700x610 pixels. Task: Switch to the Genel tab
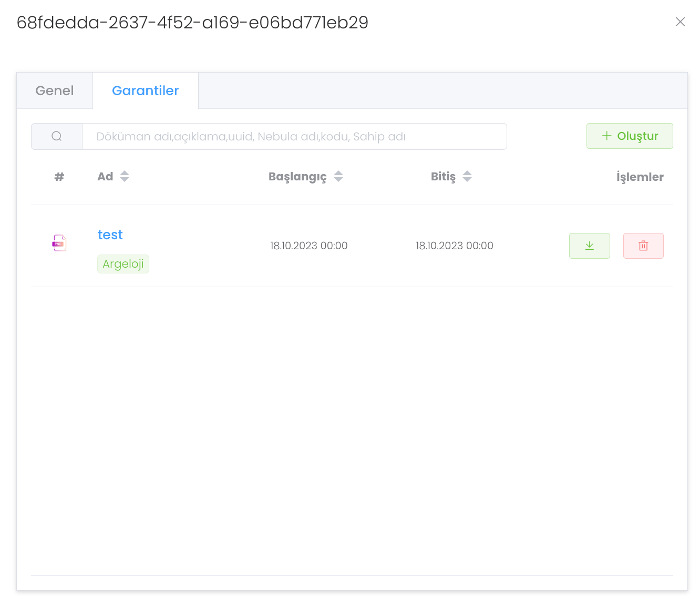click(55, 91)
